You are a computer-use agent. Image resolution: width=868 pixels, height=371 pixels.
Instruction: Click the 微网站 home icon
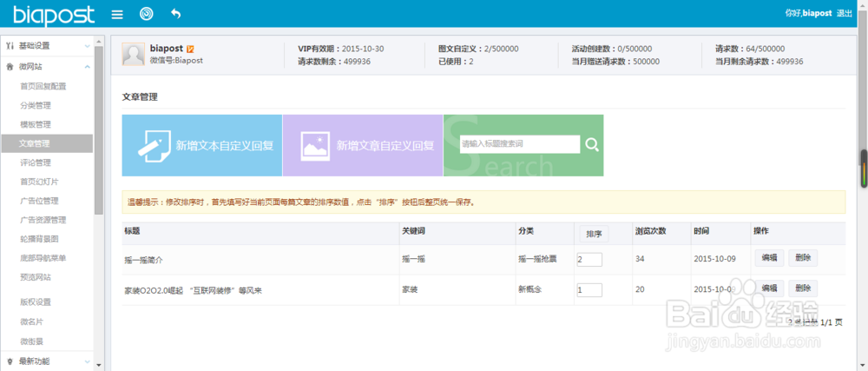pyautogui.click(x=10, y=66)
